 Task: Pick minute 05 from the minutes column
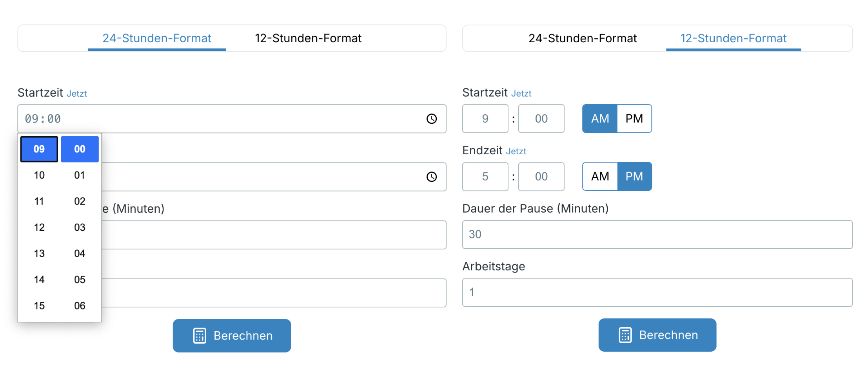pyautogui.click(x=80, y=279)
